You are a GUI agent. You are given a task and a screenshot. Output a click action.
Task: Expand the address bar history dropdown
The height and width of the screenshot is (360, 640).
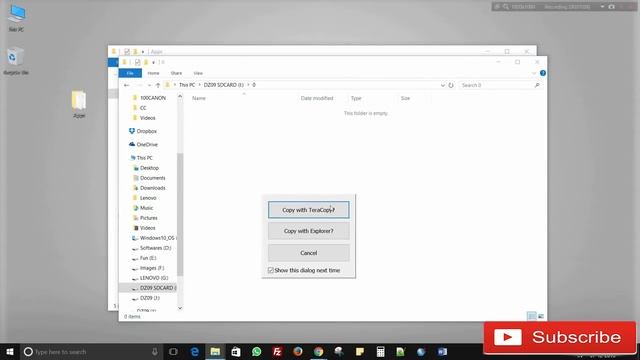[x=443, y=85]
